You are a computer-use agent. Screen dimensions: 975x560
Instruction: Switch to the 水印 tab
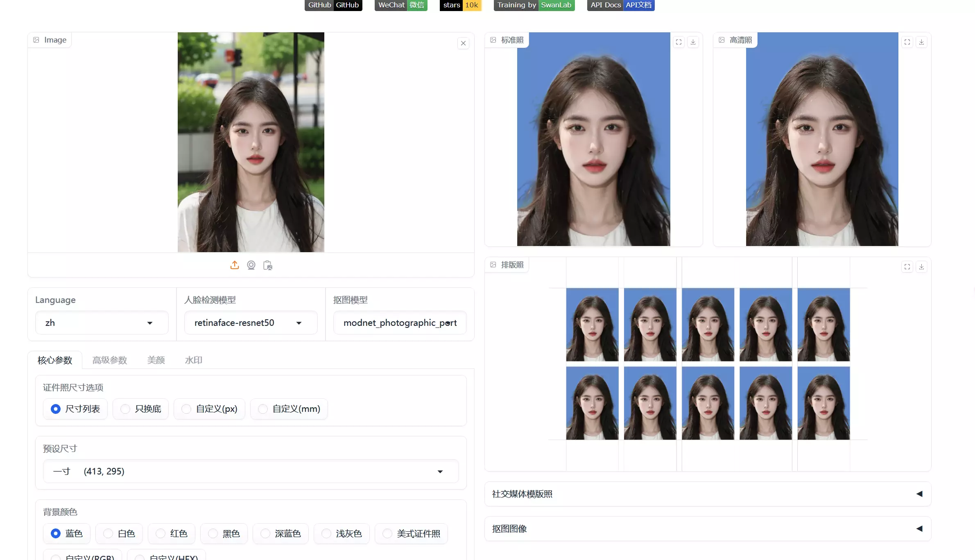tap(194, 360)
